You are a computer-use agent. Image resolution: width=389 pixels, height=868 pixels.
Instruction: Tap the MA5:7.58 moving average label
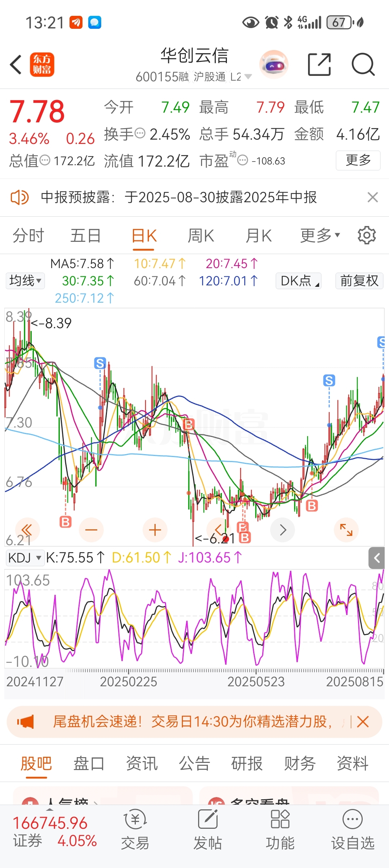point(82,264)
